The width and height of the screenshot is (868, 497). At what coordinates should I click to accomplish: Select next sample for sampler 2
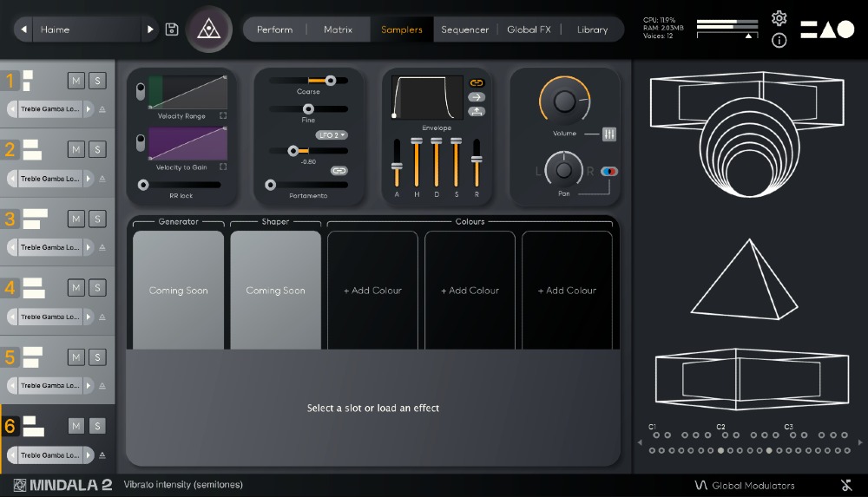click(87, 179)
